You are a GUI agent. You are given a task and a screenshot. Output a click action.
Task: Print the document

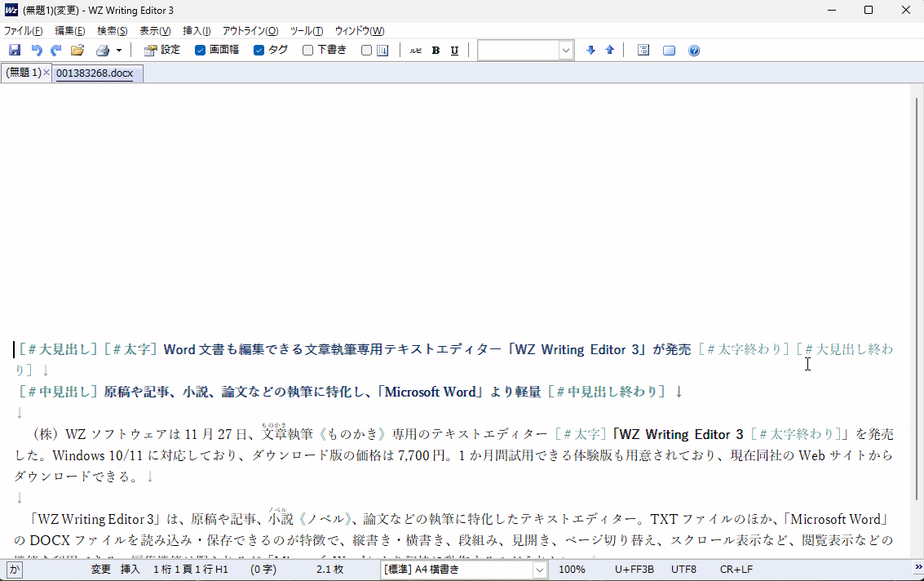click(104, 50)
